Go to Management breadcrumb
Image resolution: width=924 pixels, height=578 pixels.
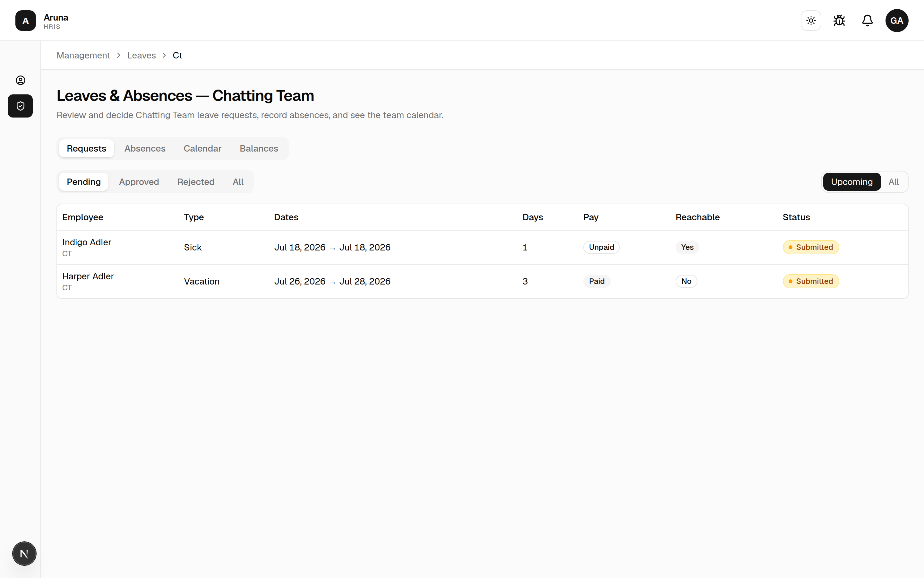tap(83, 56)
